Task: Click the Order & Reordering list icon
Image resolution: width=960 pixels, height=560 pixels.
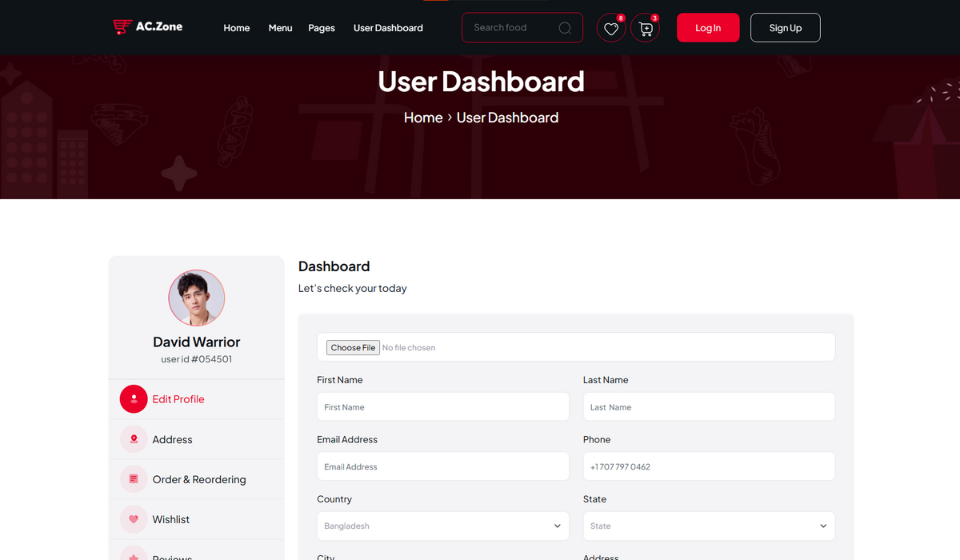Action: (x=134, y=479)
